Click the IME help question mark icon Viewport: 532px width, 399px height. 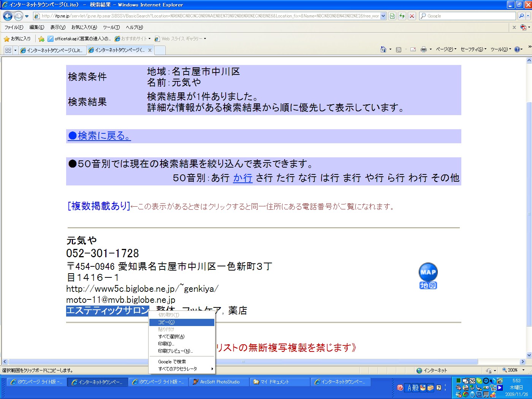(439, 388)
